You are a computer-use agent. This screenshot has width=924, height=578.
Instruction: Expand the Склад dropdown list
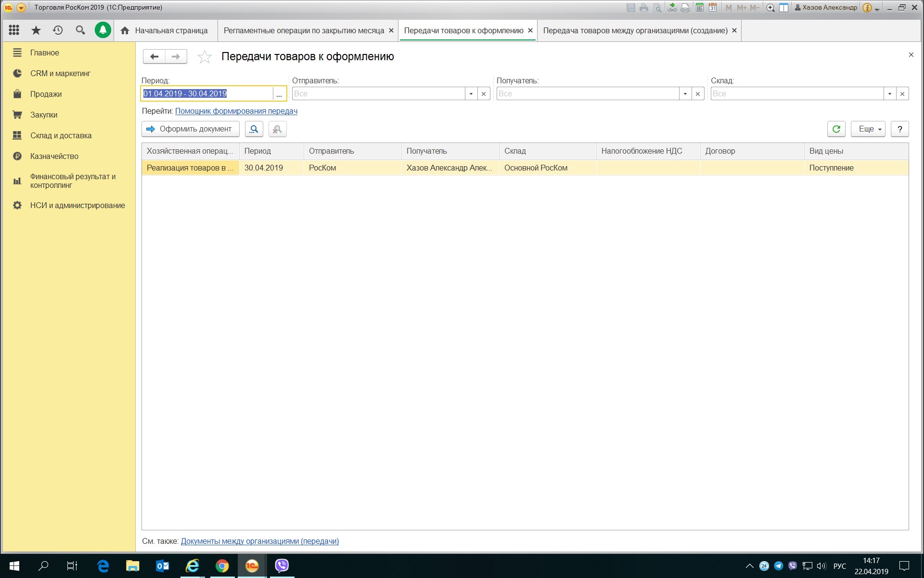[x=889, y=94]
